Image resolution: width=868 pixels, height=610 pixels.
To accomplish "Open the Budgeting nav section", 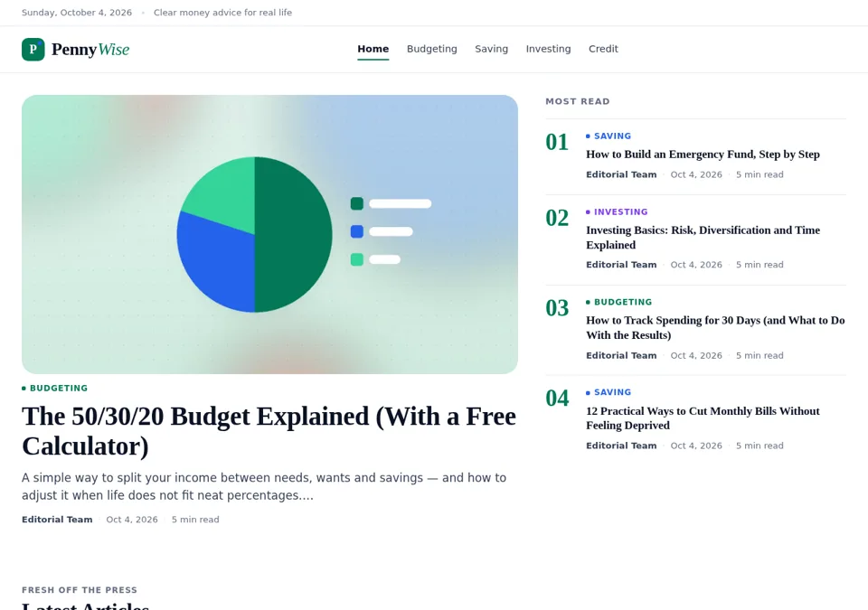I will click(432, 49).
